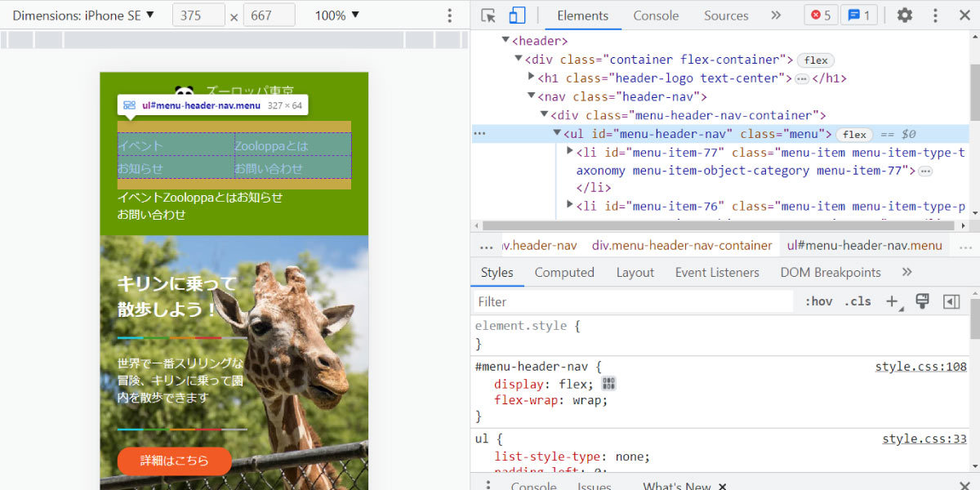Click the width field showing 375
The image size is (980, 490).
[198, 16]
